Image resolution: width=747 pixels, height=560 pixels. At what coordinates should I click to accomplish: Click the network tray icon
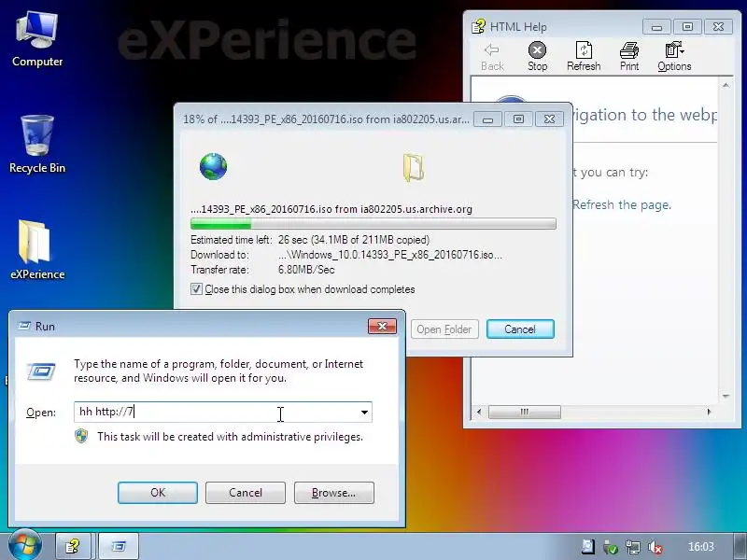click(x=633, y=547)
